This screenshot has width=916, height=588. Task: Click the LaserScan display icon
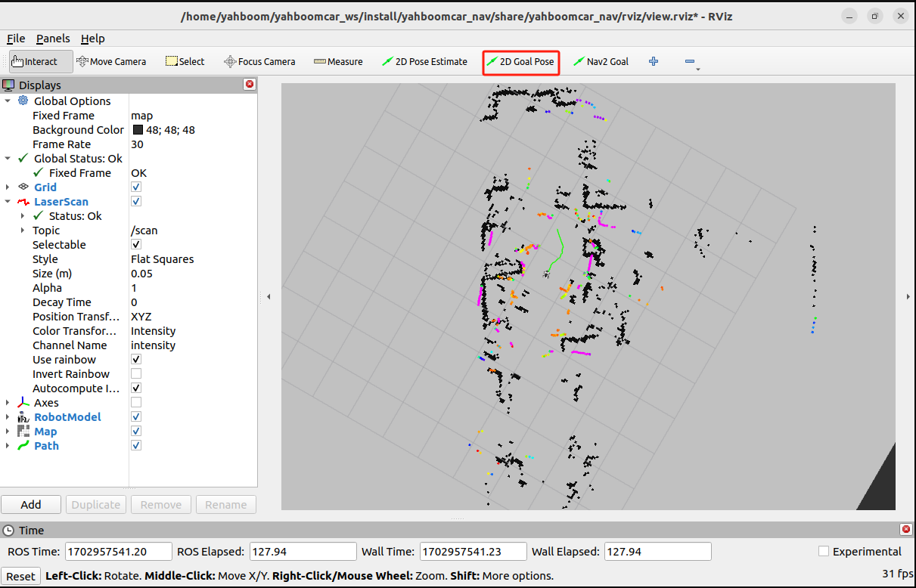click(x=23, y=202)
